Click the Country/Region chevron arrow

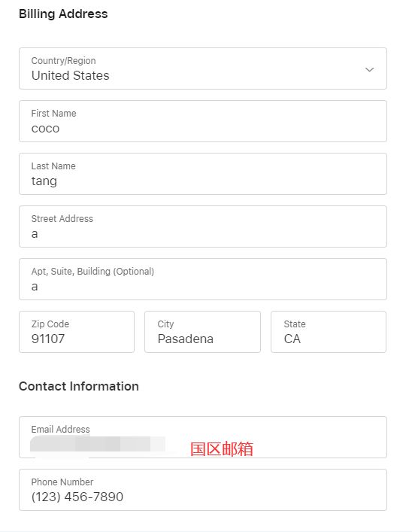369,69
